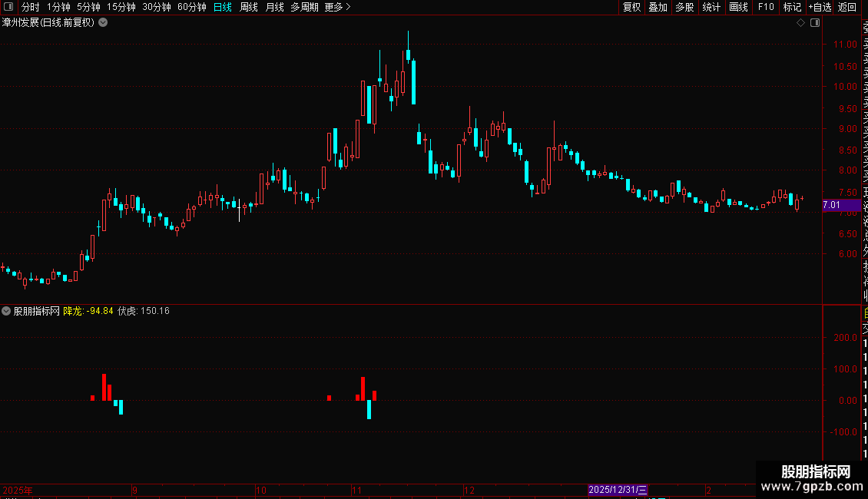This screenshot has height=499, width=868.
Task: Click the 降龙: -94.84 indicator value
Action: point(88,311)
